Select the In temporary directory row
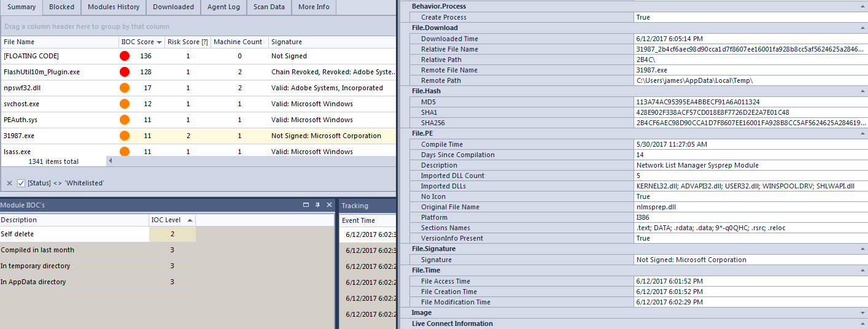Screen dimensions: 868x329 [x=98, y=266]
